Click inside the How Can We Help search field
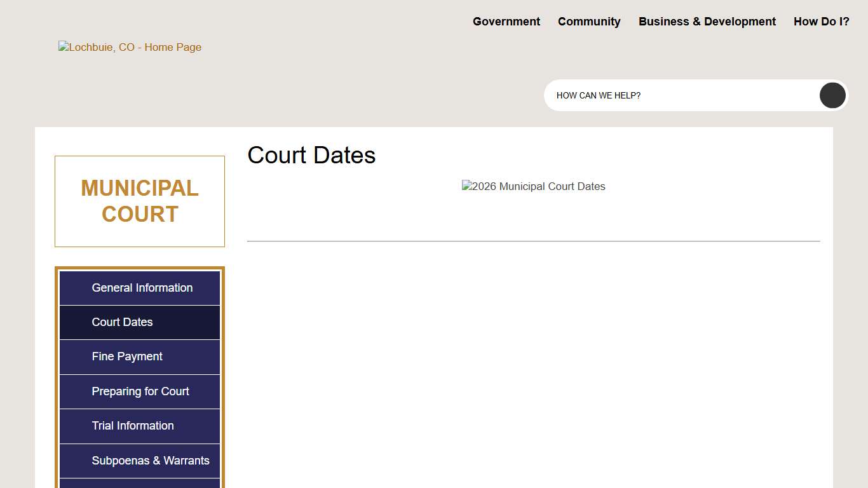 click(667, 95)
